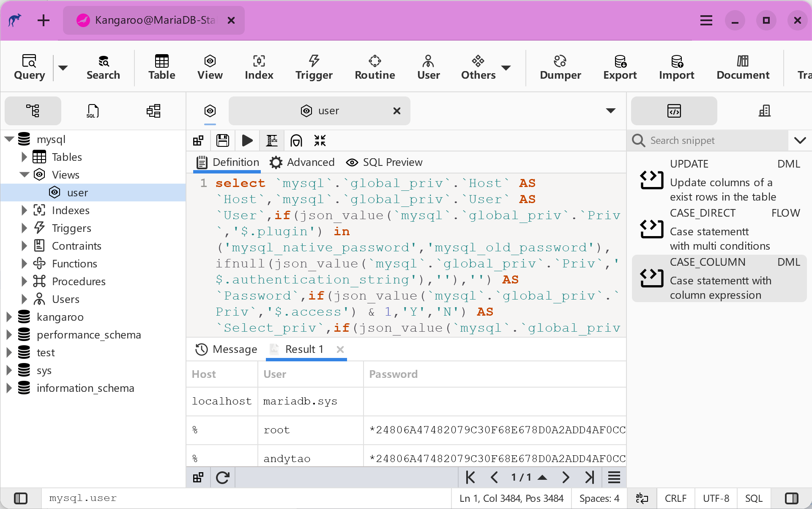
Task: Run the view with play button
Action: [x=247, y=140]
